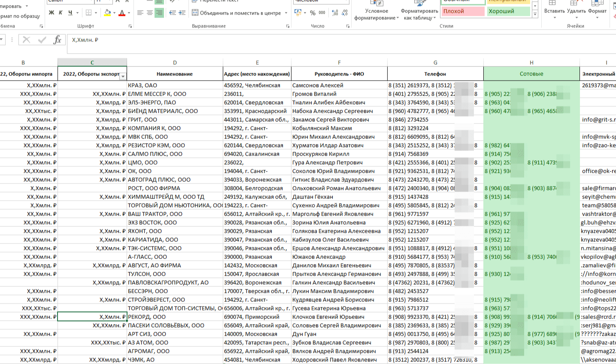
Task: Select cell 'Самсонов Алексей'
Action: pyautogui.click(x=339, y=85)
